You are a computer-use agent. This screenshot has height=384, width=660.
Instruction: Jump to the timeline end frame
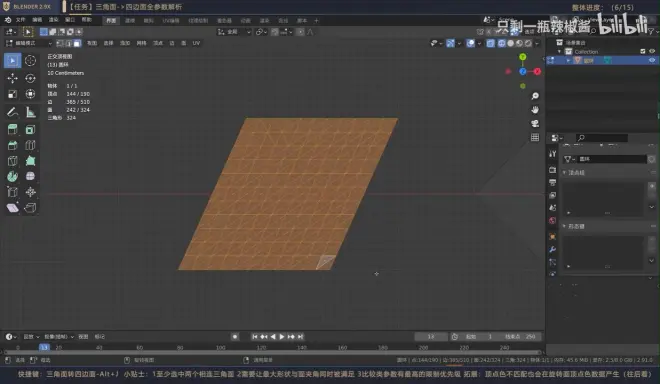click(301, 336)
